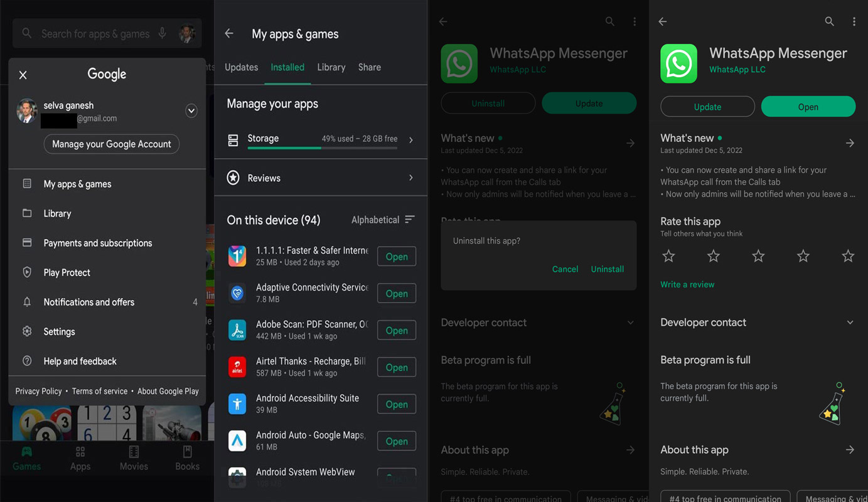Click search icon on rightmost WhatsApp page
Viewport: 868px width, 502px height.
coord(829,22)
